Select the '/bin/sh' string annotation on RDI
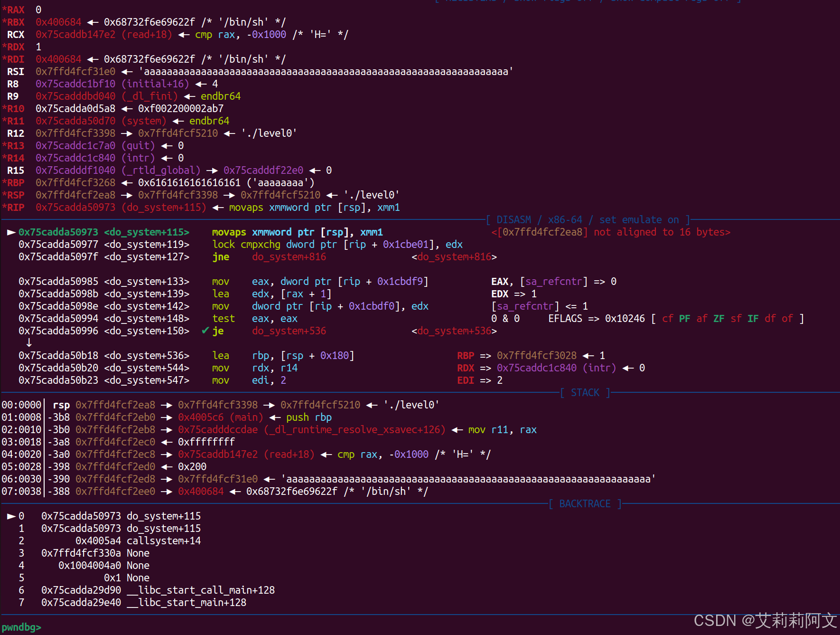The width and height of the screenshot is (840, 635). [x=243, y=59]
